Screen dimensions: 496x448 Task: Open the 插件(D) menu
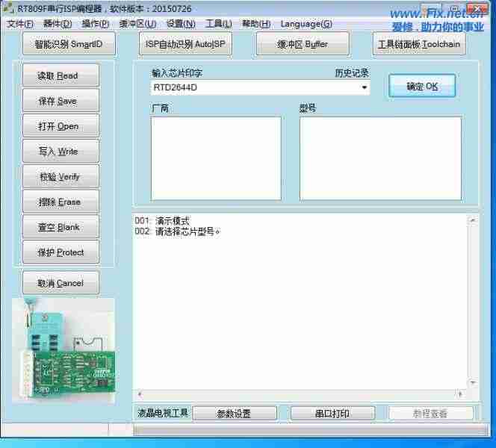58,24
